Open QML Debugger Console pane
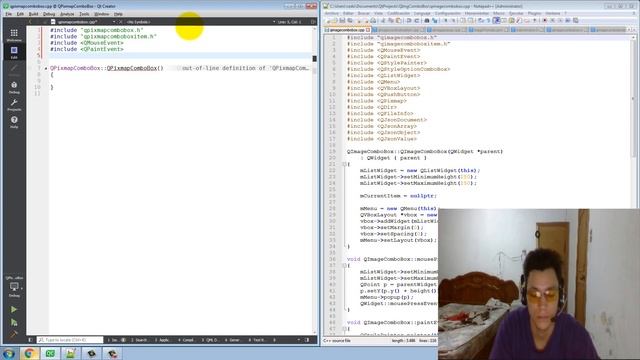This screenshot has height=360, width=640. click(210, 340)
